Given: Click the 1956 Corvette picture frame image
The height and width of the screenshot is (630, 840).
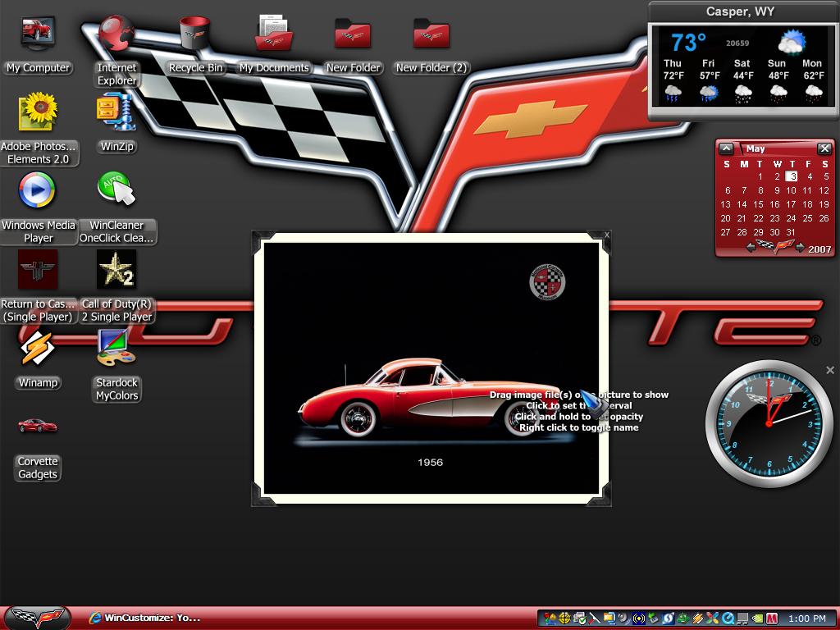Looking at the screenshot, I should [x=431, y=367].
